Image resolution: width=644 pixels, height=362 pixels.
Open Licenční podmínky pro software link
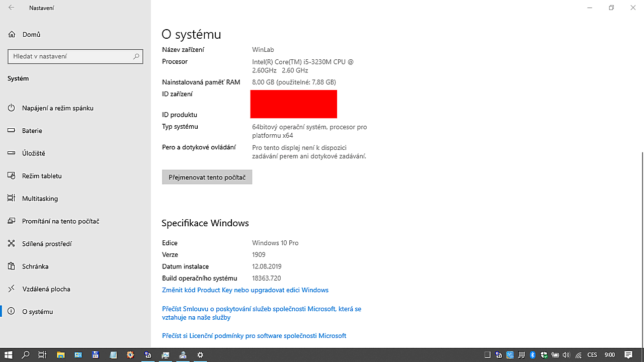[254, 336]
